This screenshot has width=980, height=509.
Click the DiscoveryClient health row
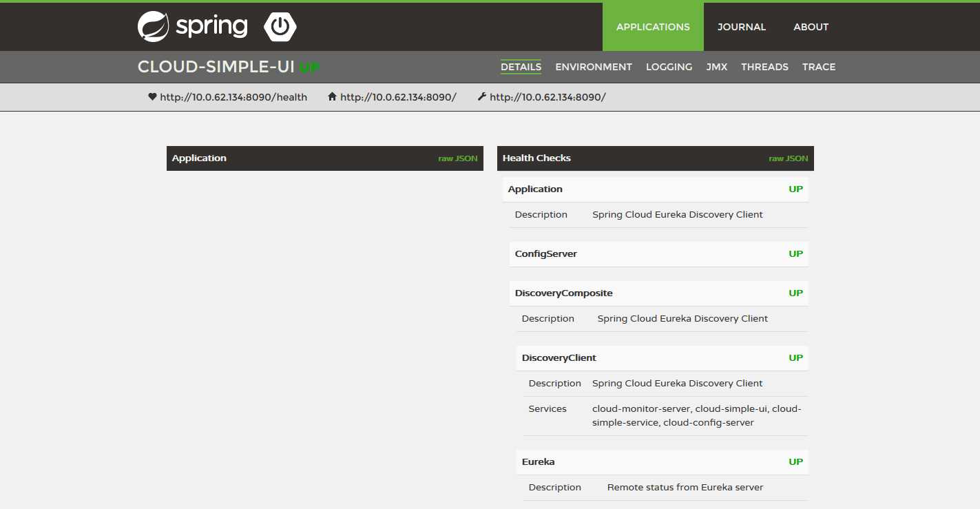[663, 358]
